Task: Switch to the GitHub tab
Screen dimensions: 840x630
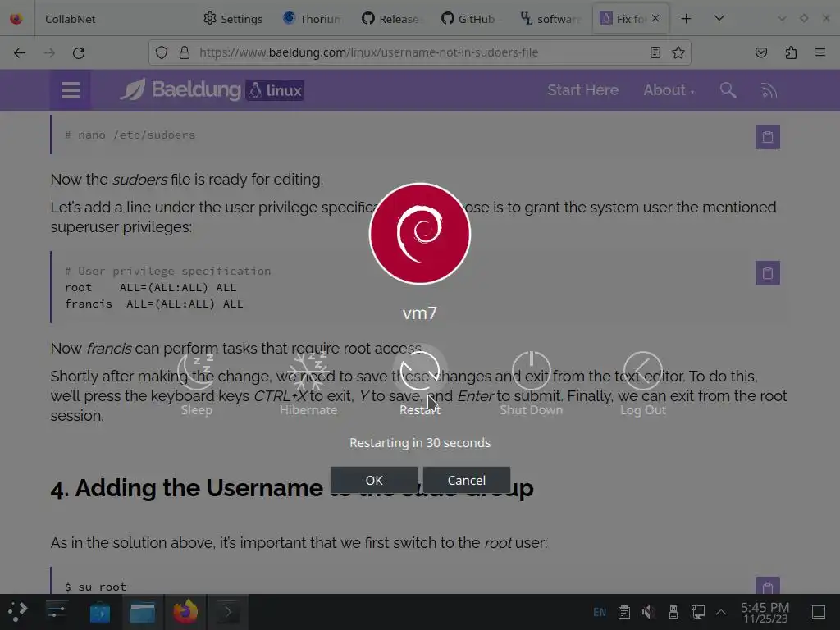Action: click(x=469, y=19)
